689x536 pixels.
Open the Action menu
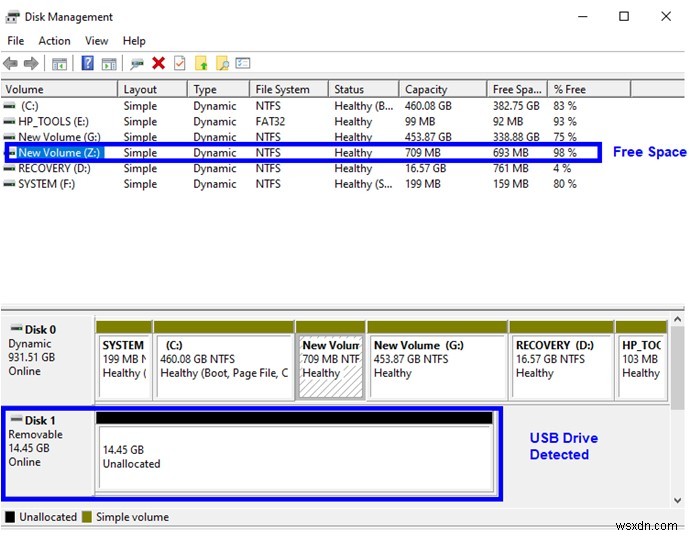54,41
